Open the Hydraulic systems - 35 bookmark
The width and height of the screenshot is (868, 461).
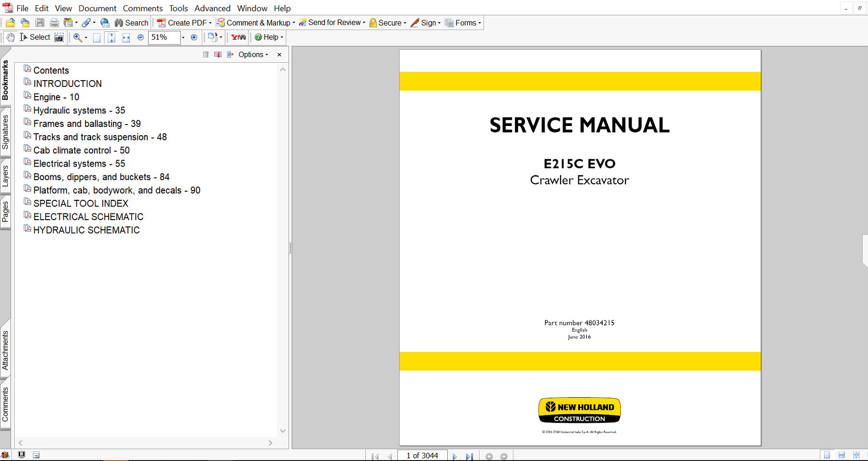pyautogui.click(x=79, y=111)
